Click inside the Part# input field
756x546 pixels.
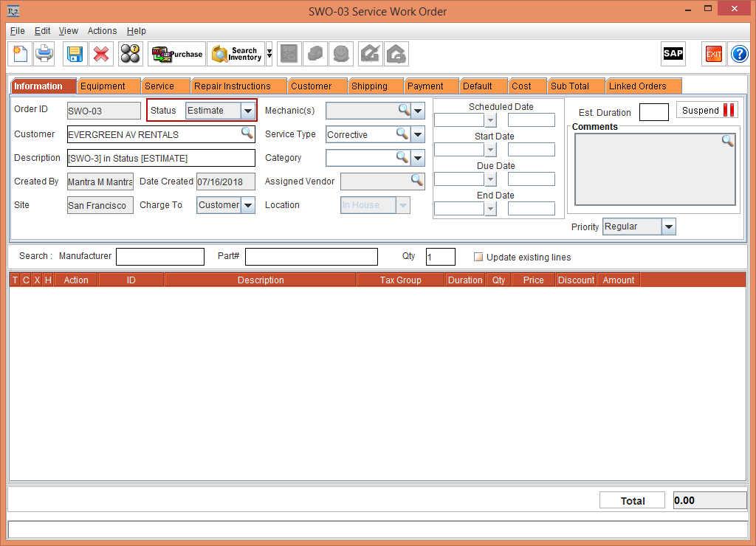pyautogui.click(x=310, y=256)
